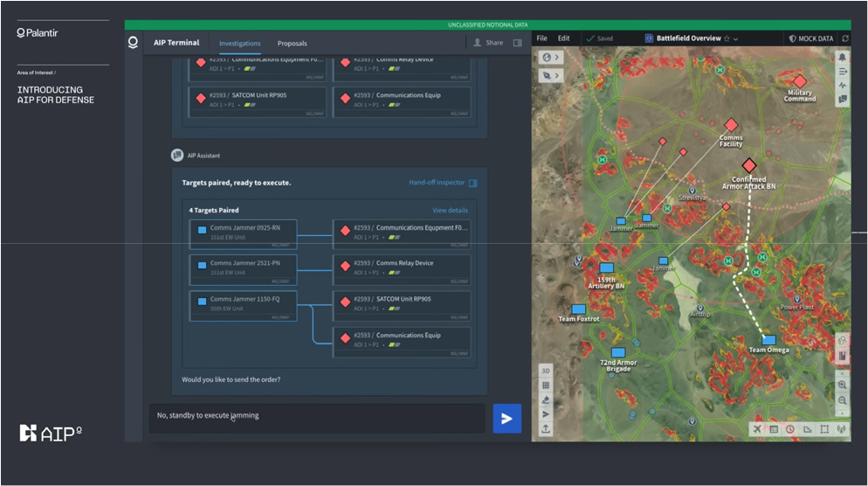Star the Battlefield Overview map as favorite
The width and height of the screenshot is (868, 486).
tap(727, 38)
